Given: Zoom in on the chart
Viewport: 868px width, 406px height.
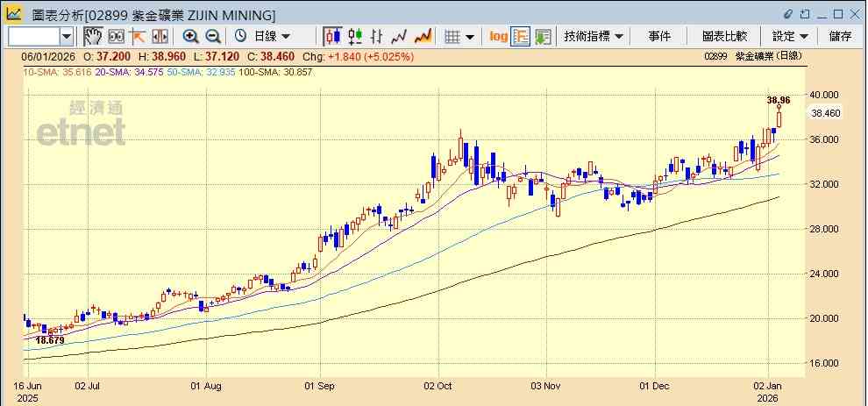Looking at the screenshot, I should (191, 37).
